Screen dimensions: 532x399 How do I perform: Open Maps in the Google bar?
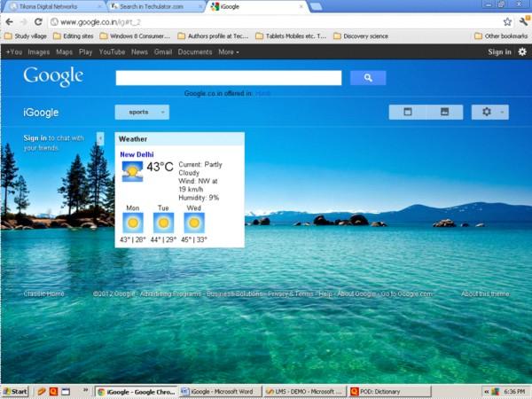click(64, 52)
